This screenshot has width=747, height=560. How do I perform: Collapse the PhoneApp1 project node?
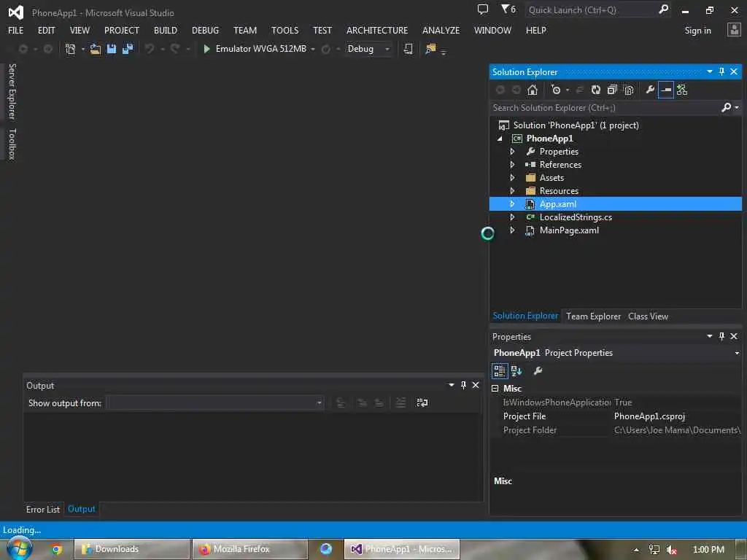point(500,139)
